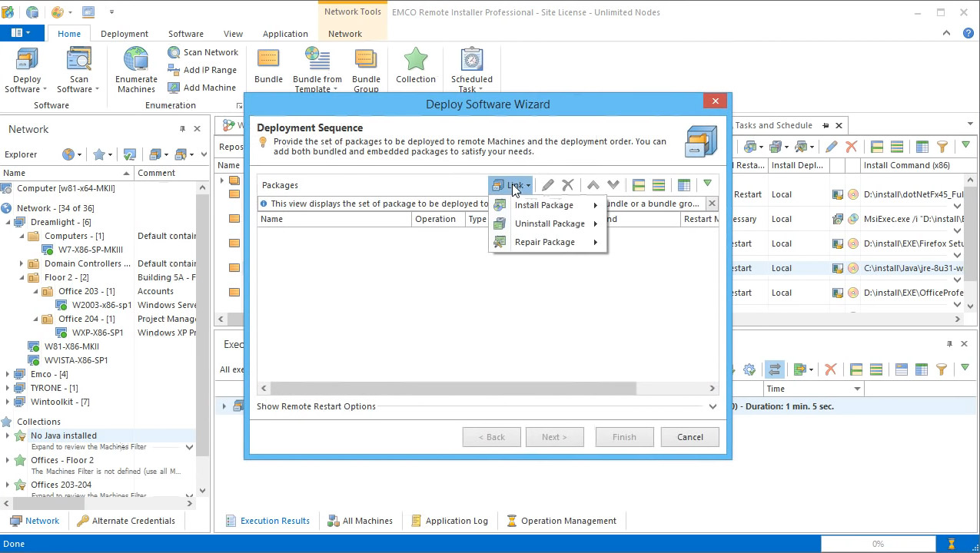Click the green Collection star icon
Viewport: 980px width, 553px height.
click(x=416, y=61)
